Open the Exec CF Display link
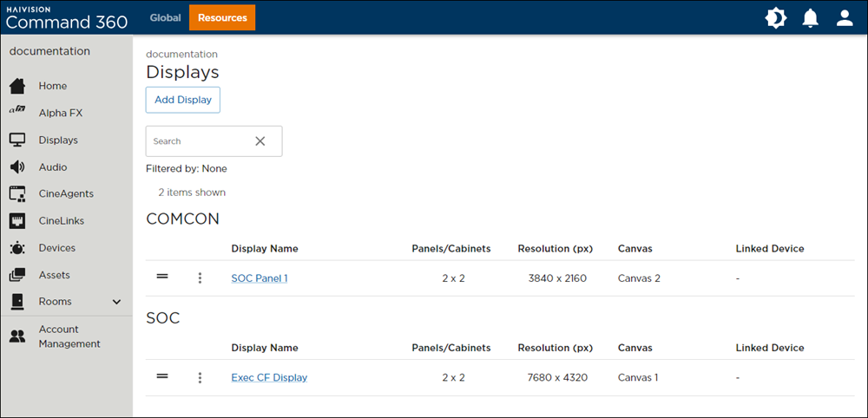868x418 pixels. [269, 378]
